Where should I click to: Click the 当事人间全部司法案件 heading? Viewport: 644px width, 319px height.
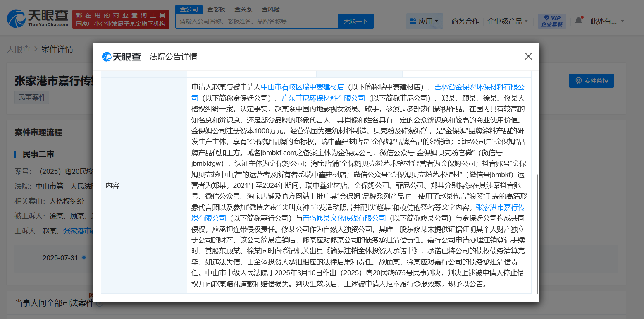click(x=55, y=303)
